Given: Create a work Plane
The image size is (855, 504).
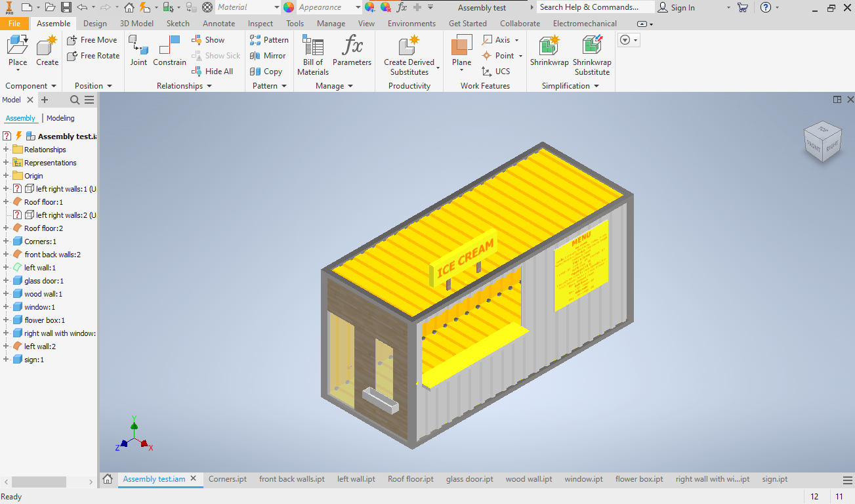Looking at the screenshot, I should point(462,52).
